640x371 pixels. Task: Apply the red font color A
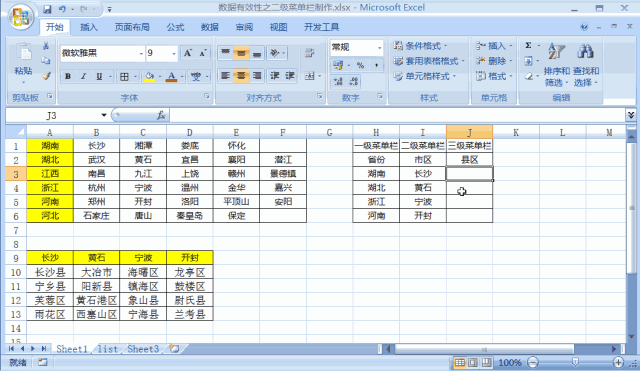172,76
